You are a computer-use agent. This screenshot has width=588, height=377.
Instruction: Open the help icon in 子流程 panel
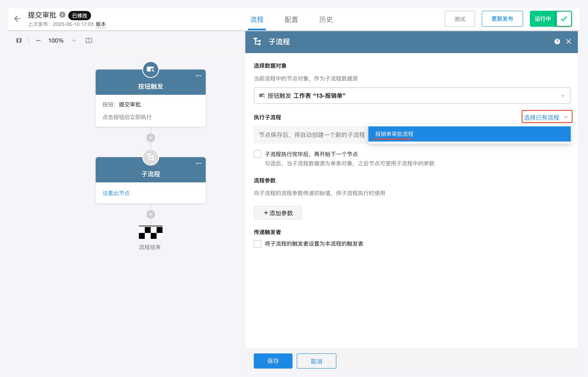click(557, 42)
